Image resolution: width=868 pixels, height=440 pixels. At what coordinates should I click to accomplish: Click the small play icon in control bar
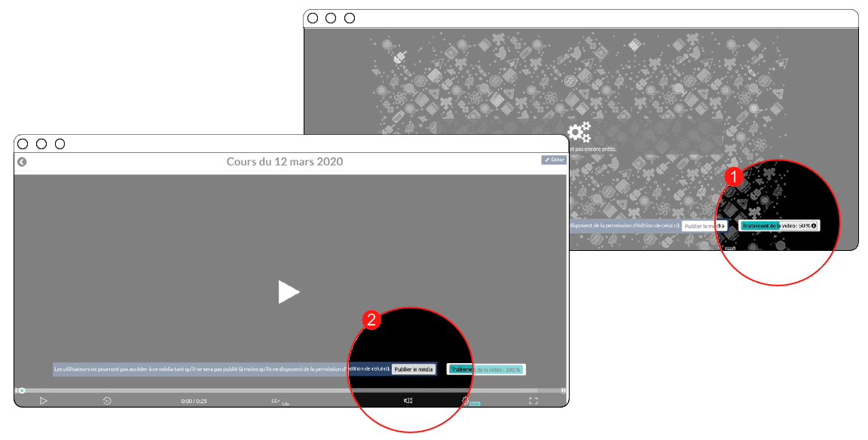coord(44,401)
